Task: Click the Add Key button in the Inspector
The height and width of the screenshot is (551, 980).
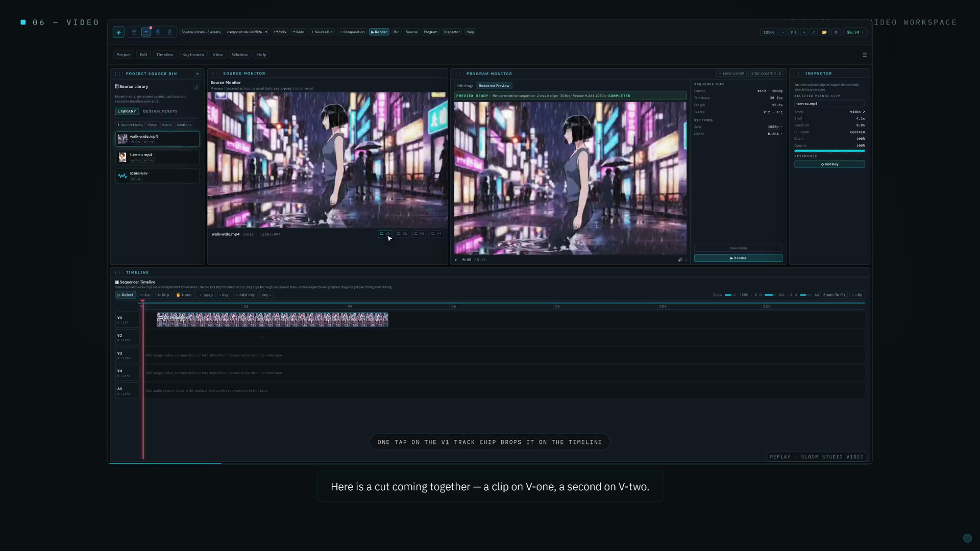Action: point(829,164)
